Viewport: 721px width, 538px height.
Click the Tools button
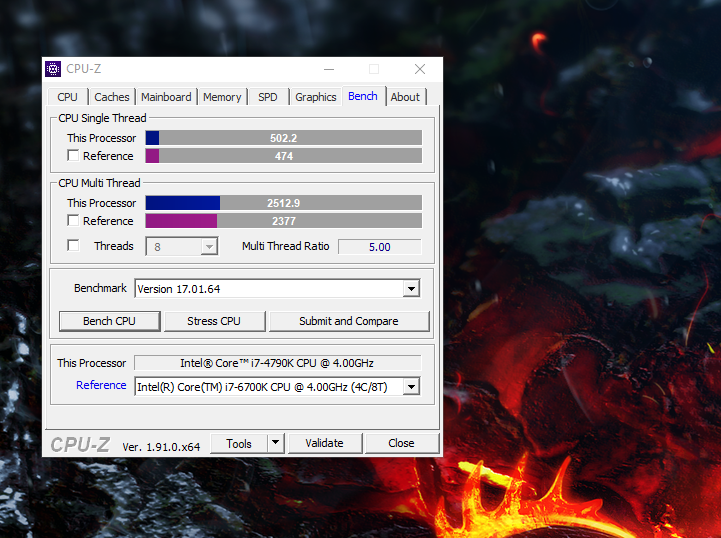point(239,443)
